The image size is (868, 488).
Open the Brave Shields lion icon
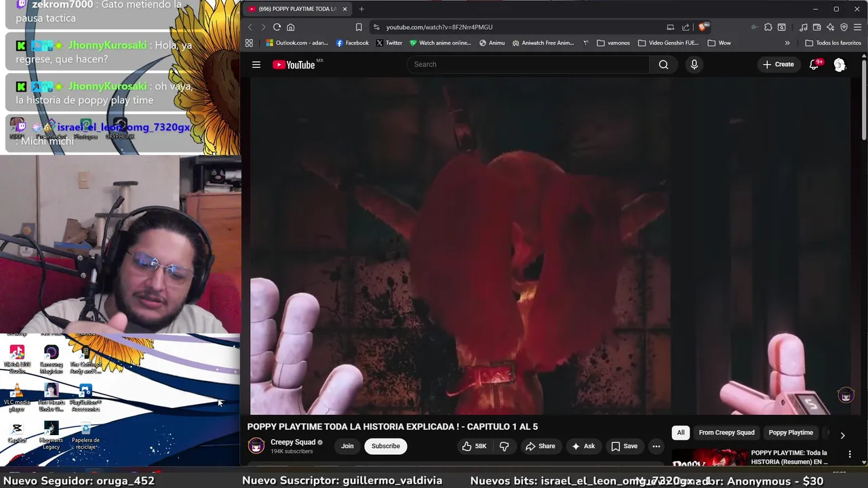tap(703, 27)
